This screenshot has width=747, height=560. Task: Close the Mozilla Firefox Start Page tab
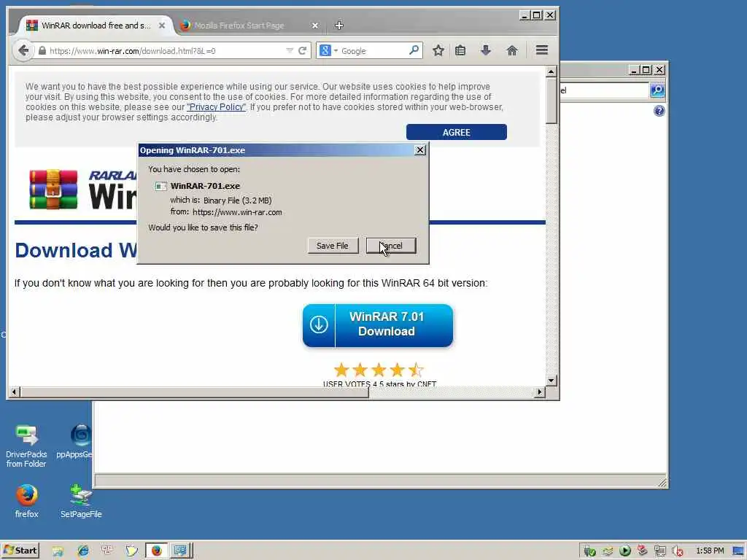tap(315, 26)
